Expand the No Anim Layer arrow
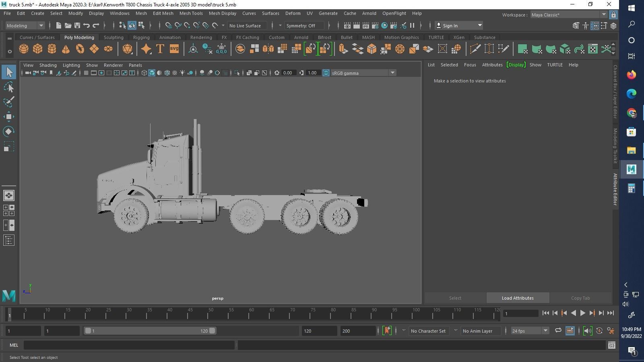The width and height of the screenshot is (644, 362). tap(456, 331)
